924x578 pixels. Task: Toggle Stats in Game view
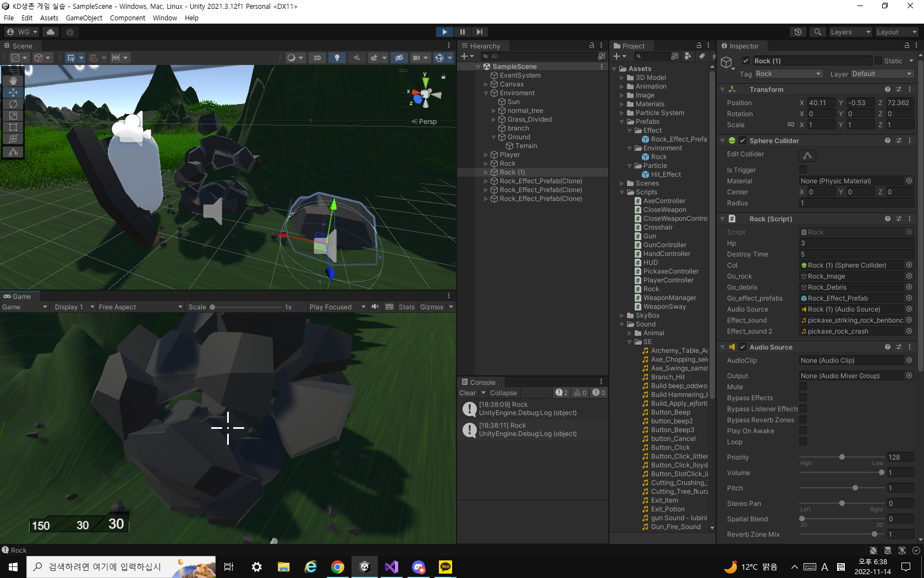pyautogui.click(x=406, y=307)
